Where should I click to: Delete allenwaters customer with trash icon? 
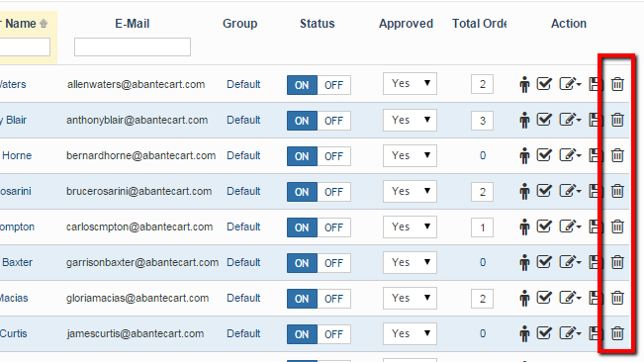617,84
